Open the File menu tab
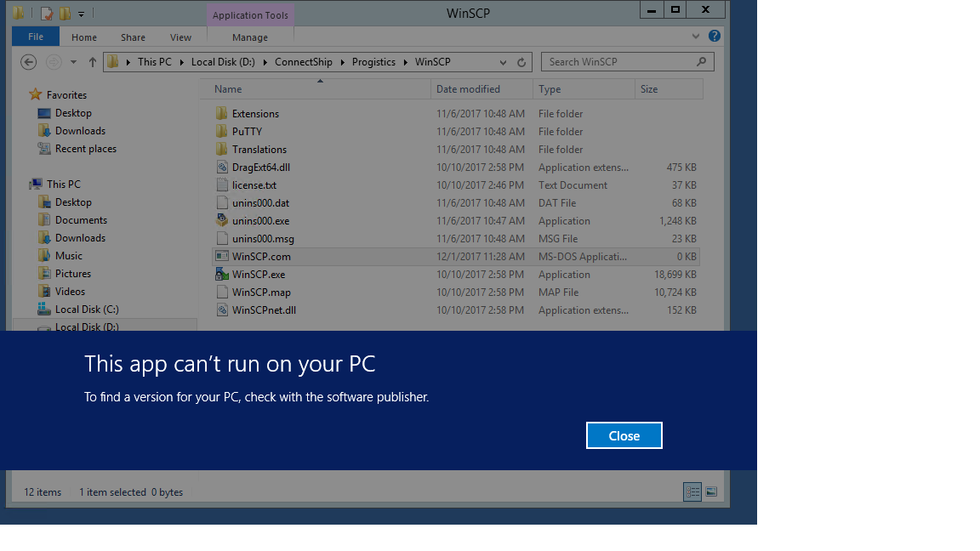 point(36,37)
